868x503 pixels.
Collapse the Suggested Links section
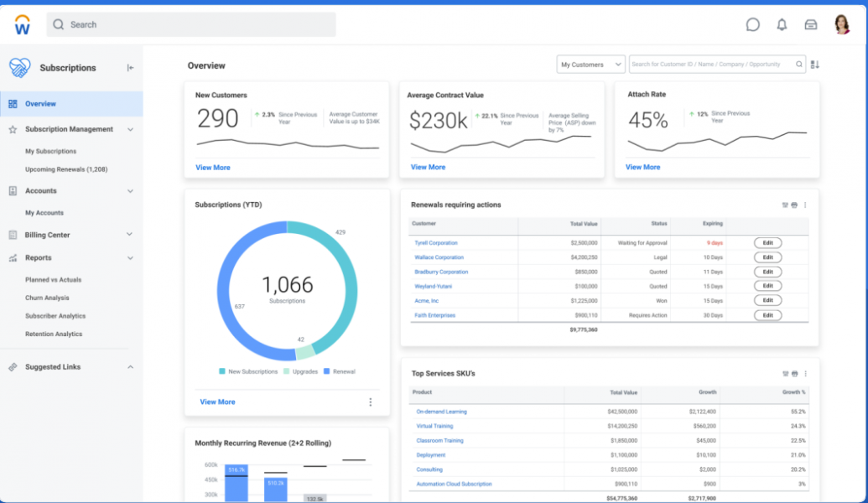point(130,366)
